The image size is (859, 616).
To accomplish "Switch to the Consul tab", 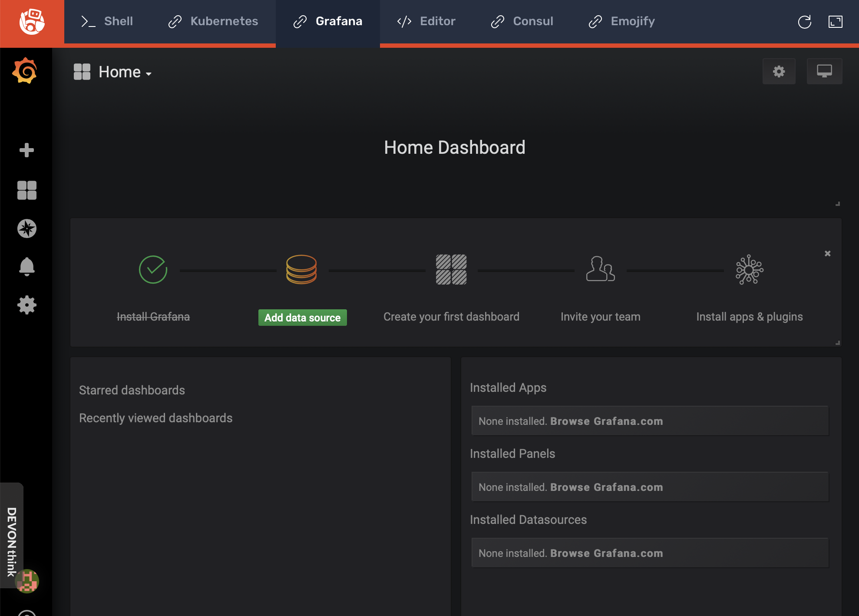I will click(x=522, y=21).
